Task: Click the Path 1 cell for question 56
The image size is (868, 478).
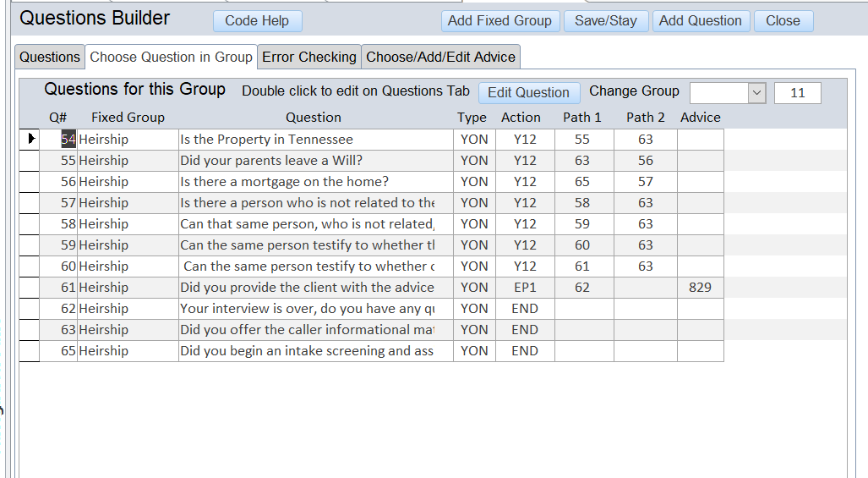Action: pyautogui.click(x=583, y=182)
